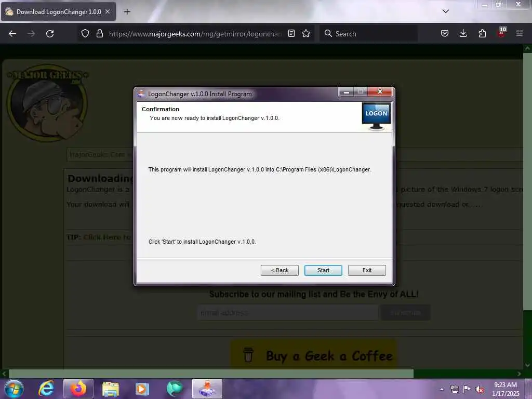Go forward in Firefox browser history

(31, 34)
